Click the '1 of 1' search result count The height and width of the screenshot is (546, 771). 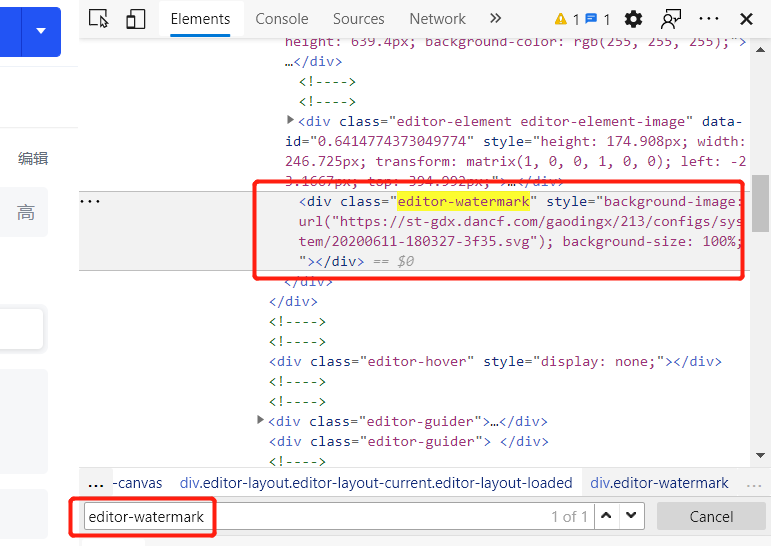point(569,516)
